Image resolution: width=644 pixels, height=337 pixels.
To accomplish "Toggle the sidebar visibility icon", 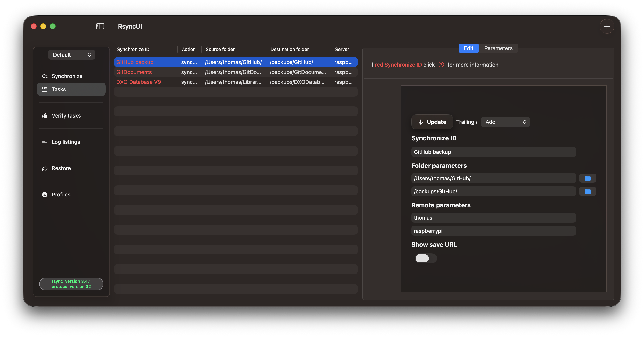I will pyautogui.click(x=100, y=26).
